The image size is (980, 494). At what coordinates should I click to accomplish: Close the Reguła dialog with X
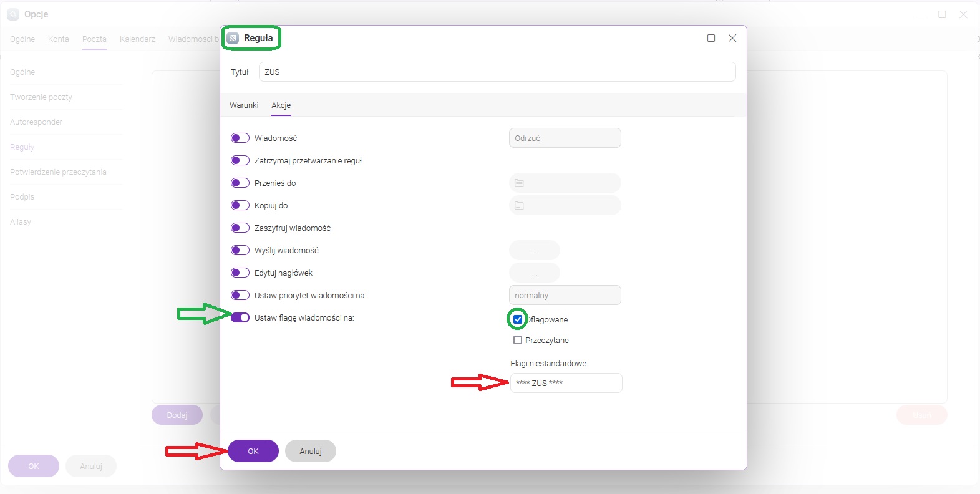732,38
